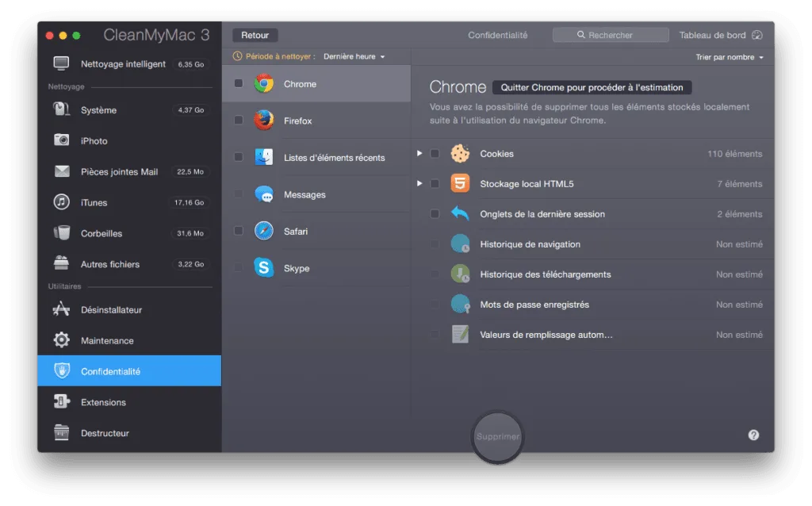Tick the Safari checkbox
Screen dimensions: 812x506
[x=238, y=231]
